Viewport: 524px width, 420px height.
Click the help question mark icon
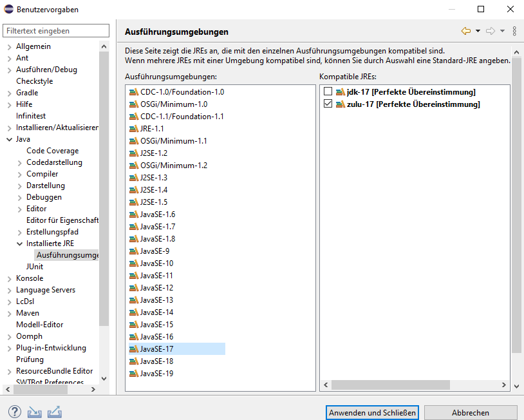[15, 412]
